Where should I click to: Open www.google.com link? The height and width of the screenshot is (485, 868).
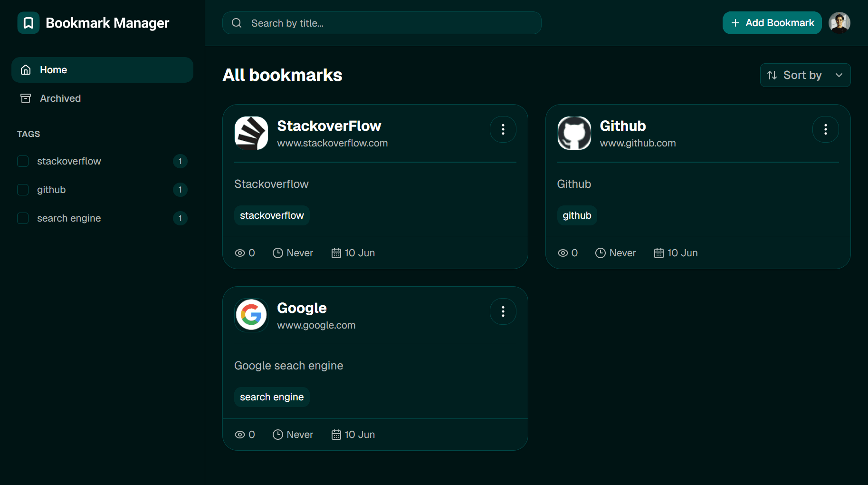click(x=316, y=325)
